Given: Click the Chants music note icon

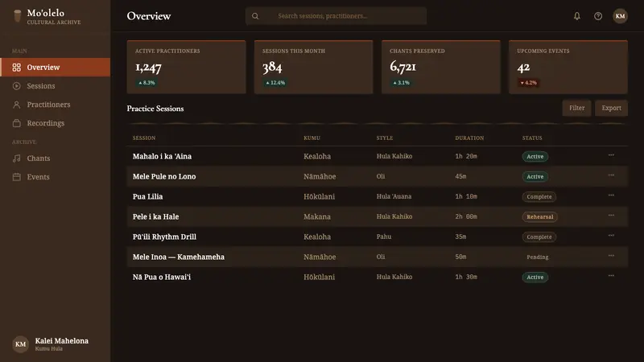Looking at the screenshot, I should tap(16, 158).
